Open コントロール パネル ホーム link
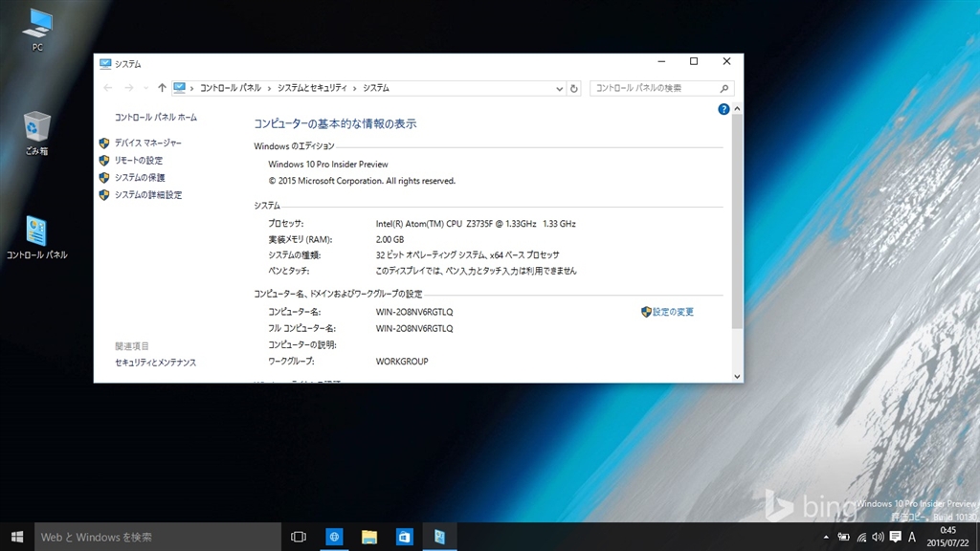Image resolution: width=980 pixels, height=551 pixels. [x=156, y=117]
